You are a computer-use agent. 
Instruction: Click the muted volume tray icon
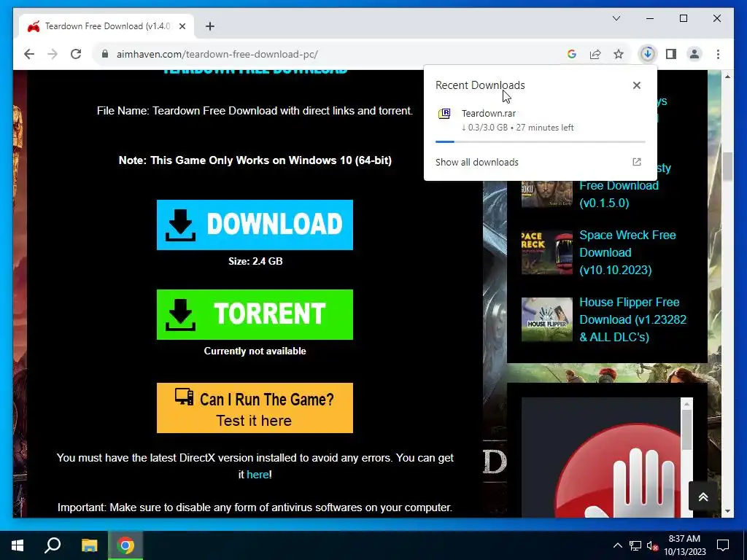coord(653,545)
